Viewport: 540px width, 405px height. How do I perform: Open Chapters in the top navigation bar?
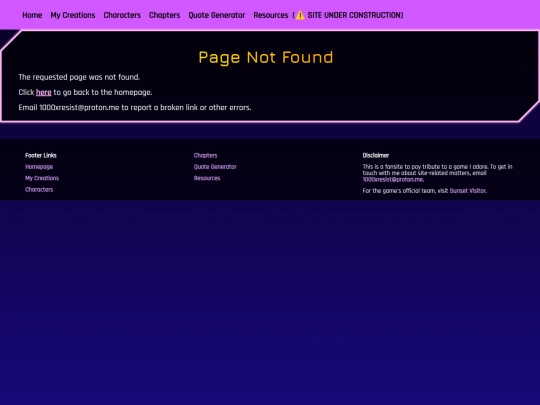point(164,15)
